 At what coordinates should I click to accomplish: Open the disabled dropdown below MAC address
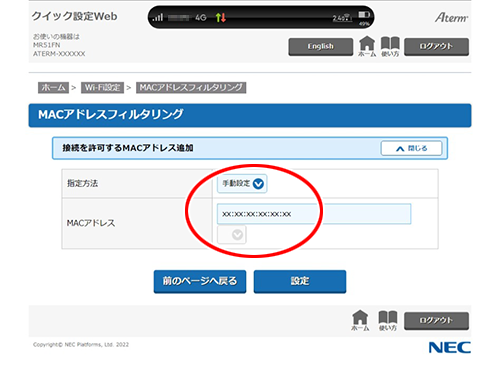[232, 235]
